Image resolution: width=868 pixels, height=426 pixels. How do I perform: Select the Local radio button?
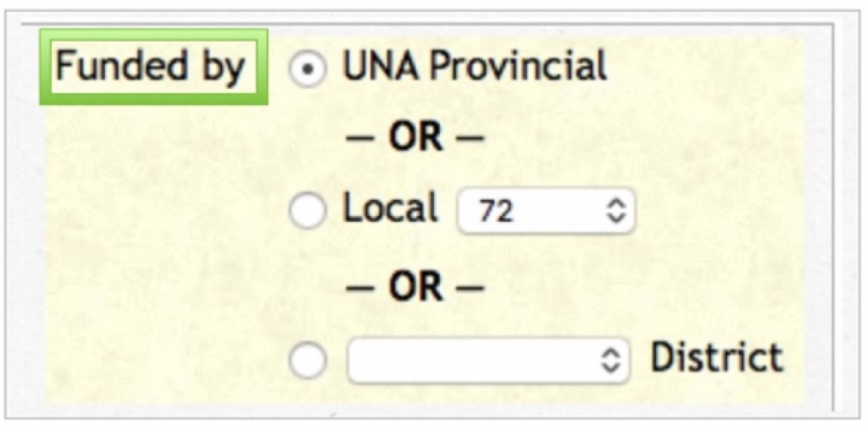click(307, 211)
